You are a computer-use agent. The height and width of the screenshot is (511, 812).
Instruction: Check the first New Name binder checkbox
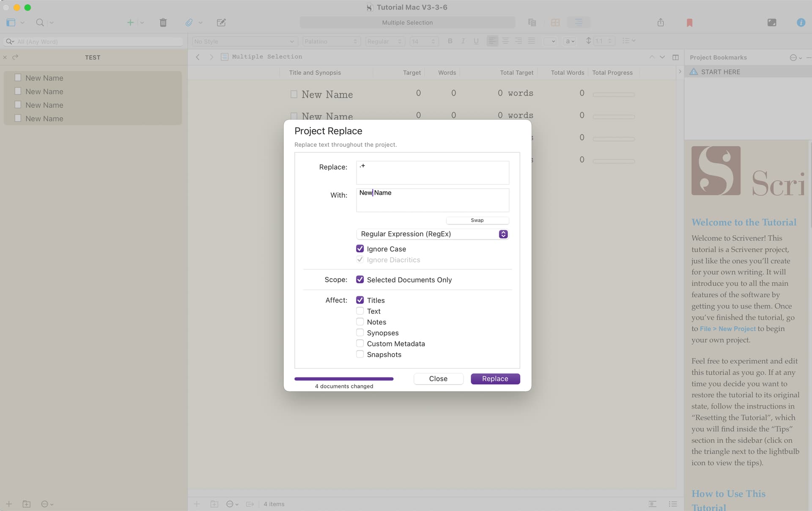(x=18, y=77)
